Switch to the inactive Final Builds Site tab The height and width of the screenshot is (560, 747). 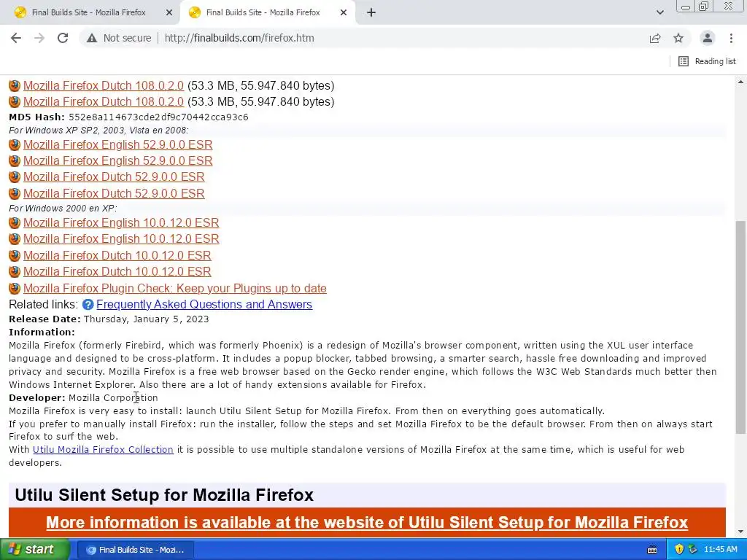click(88, 12)
